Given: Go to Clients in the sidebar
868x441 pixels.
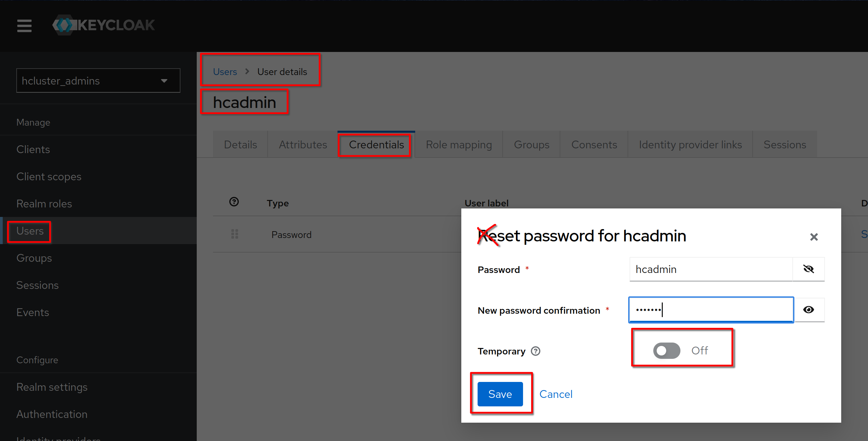Looking at the screenshot, I should click(33, 149).
